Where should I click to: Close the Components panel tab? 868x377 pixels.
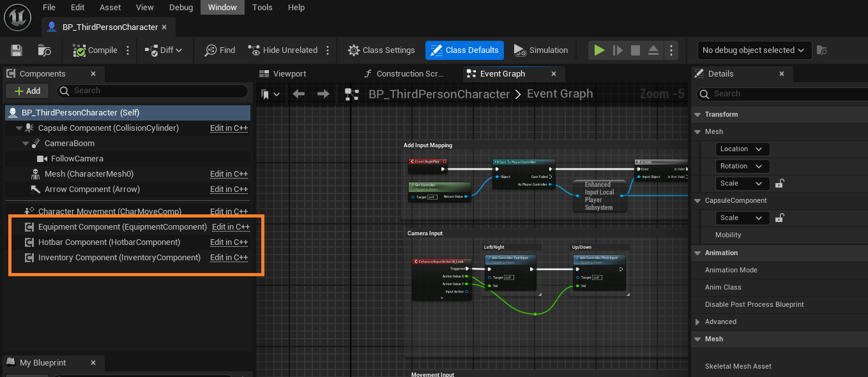point(93,74)
